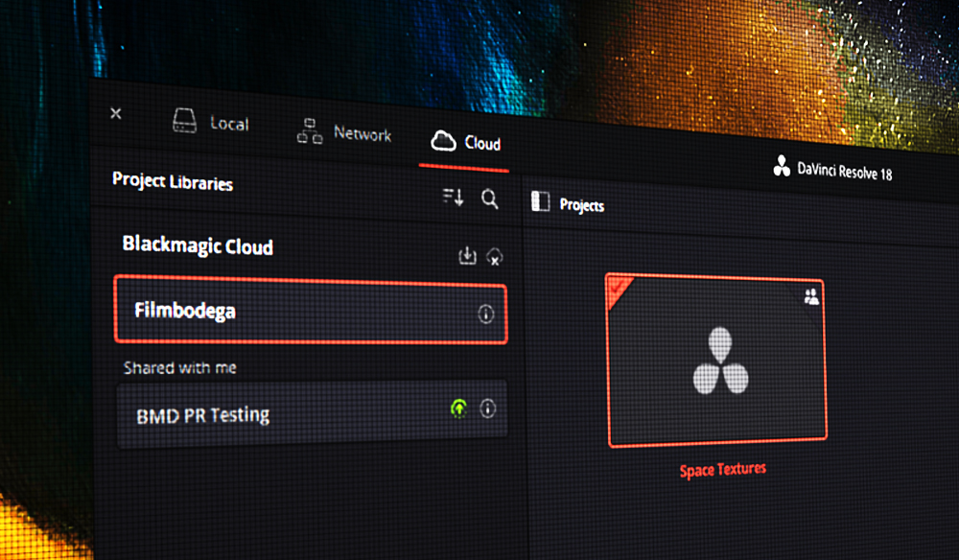
Task: Click the DaVinci Resolve 18 logo
Action: tap(782, 166)
